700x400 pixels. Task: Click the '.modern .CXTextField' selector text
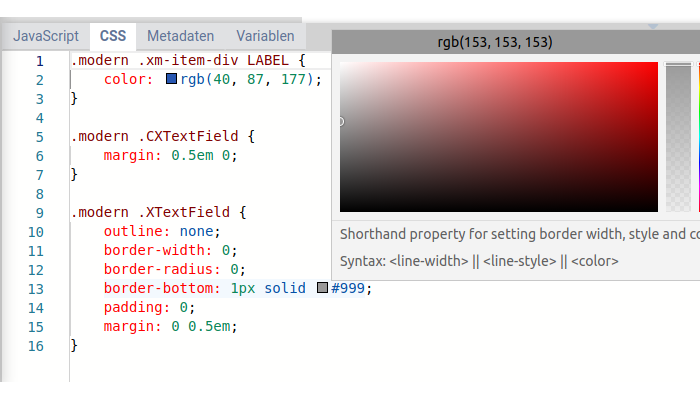point(155,136)
